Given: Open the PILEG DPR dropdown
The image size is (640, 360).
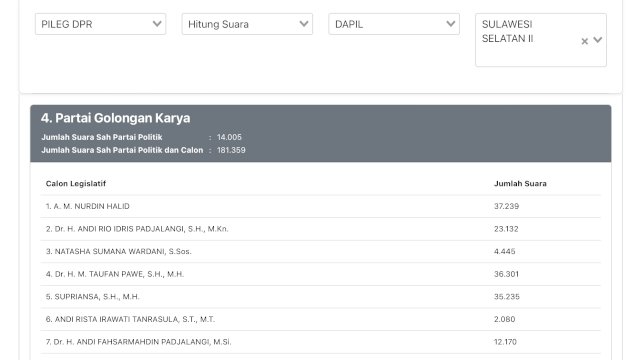Looking at the screenshot, I should [x=100, y=24].
